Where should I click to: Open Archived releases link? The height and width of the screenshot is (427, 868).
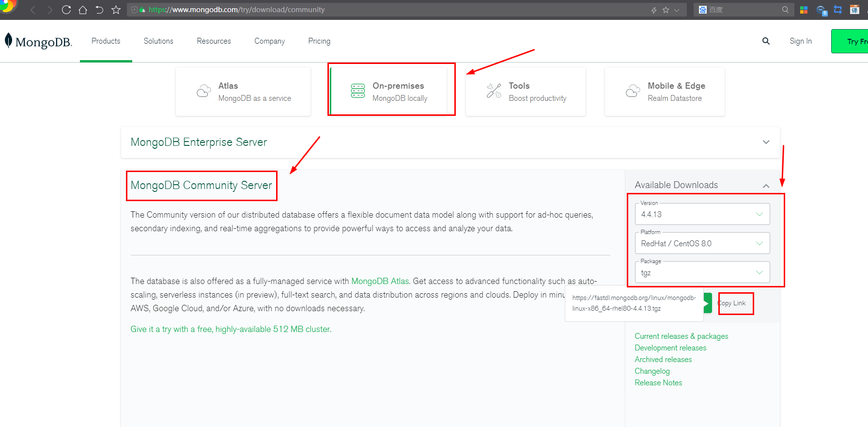[x=663, y=360]
